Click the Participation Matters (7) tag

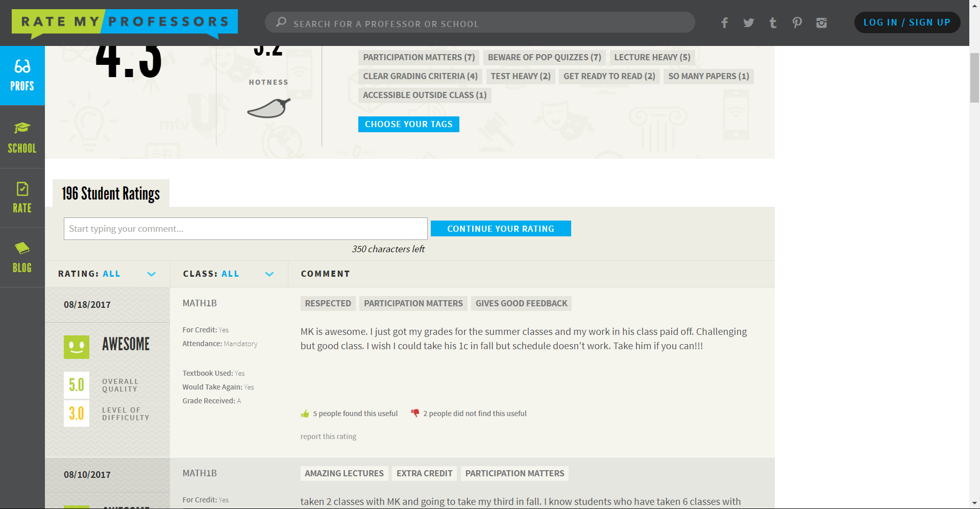point(419,57)
